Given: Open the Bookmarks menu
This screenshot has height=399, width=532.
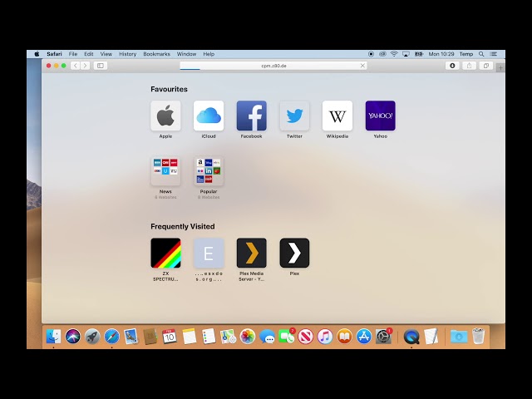Looking at the screenshot, I should 157,54.
